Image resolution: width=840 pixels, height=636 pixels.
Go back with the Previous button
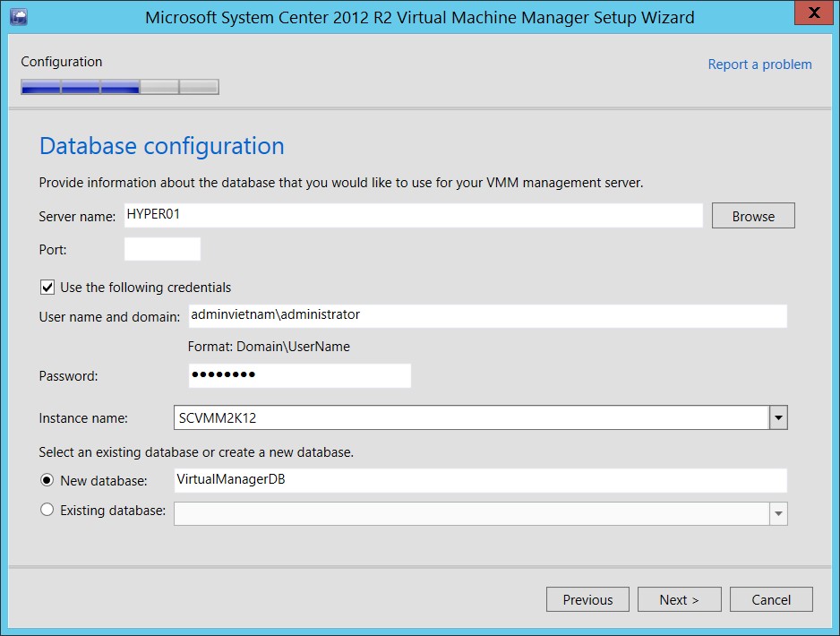(587, 599)
